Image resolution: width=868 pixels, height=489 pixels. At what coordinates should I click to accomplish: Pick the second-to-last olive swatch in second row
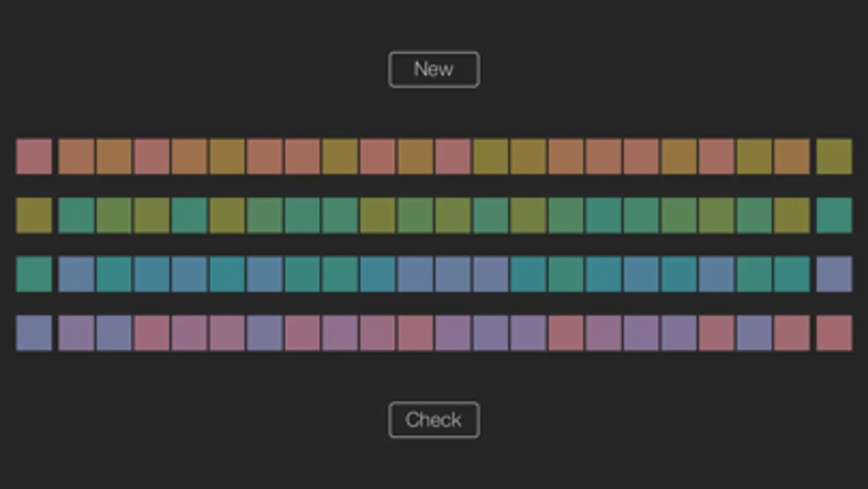point(792,215)
